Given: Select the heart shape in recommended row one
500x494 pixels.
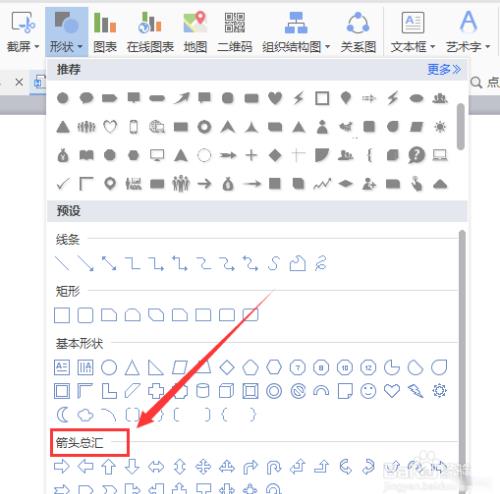Looking at the screenshot, I should click(275, 98).
